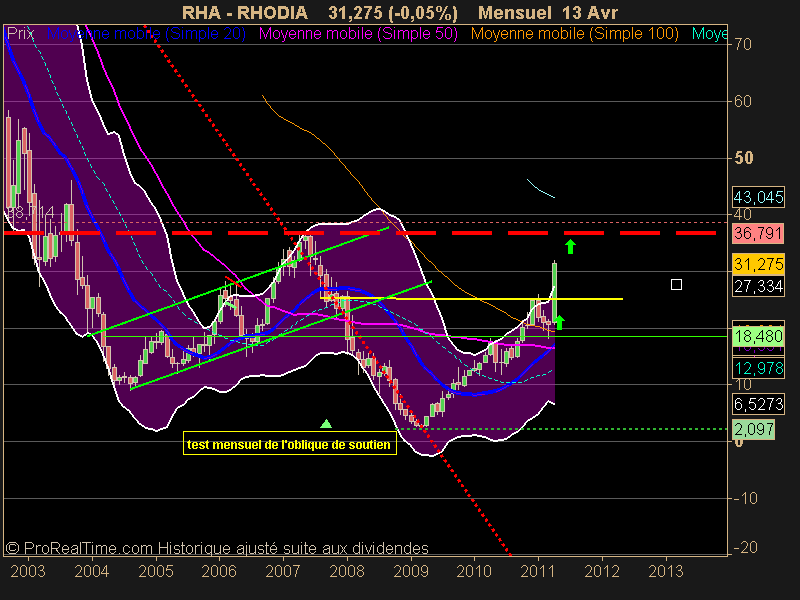Select the cyan '43,045' price label
Viewport: 800px width, 600px height.
pyautogui.click(x=758, y=197)
